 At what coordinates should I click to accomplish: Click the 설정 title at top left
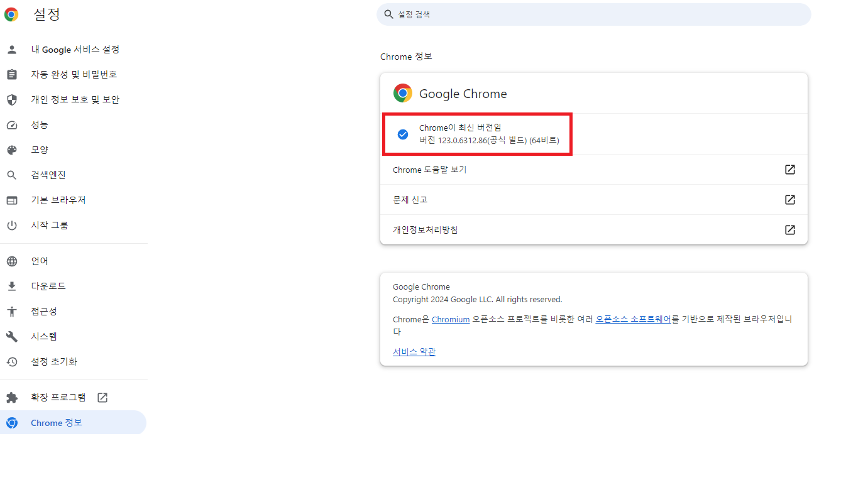(47, 14)
